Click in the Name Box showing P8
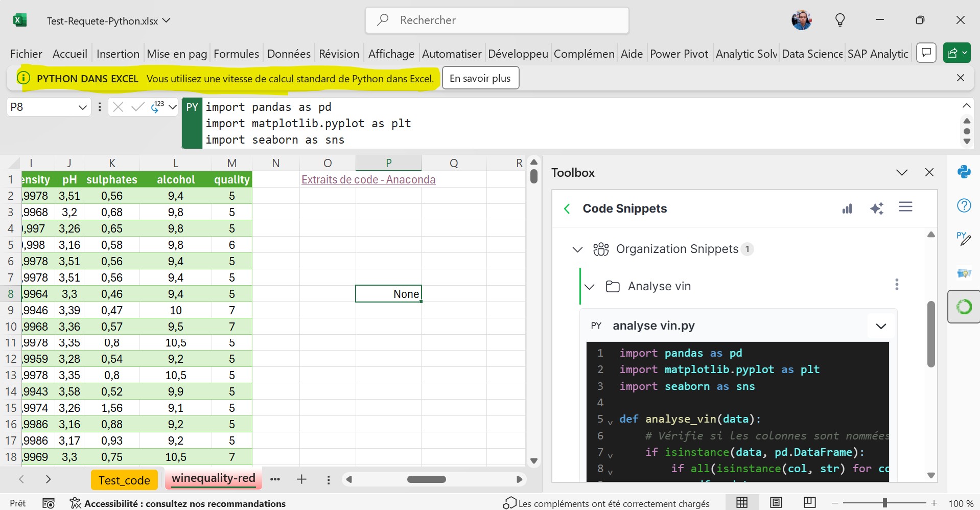 (42, 107)
